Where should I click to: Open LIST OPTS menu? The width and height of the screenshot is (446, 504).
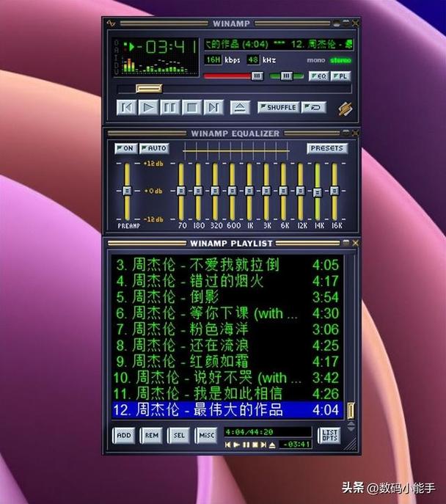coord(329,436)
